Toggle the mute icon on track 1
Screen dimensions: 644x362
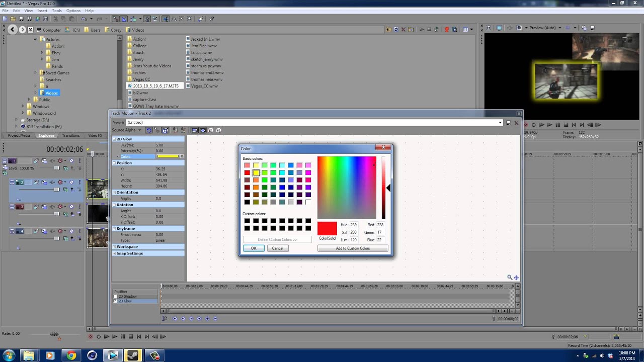click(x=71, y=161)
